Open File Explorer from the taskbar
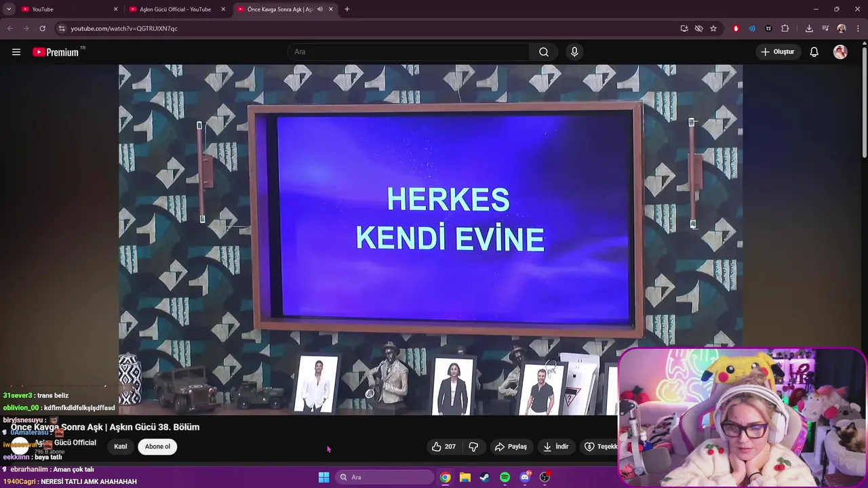Image resolution: width=868 pixels, height=488 pixels. coord(465,477)
